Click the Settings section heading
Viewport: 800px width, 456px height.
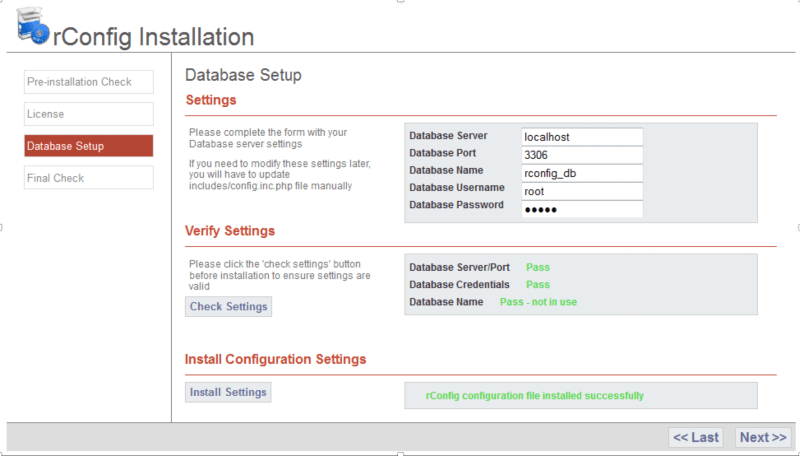pos(211,100)
